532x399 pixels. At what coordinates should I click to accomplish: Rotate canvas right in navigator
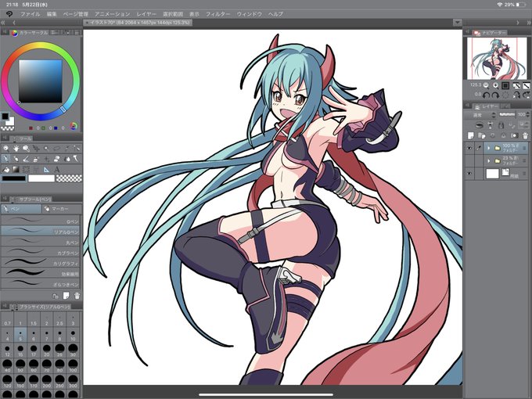click(496, 95)
